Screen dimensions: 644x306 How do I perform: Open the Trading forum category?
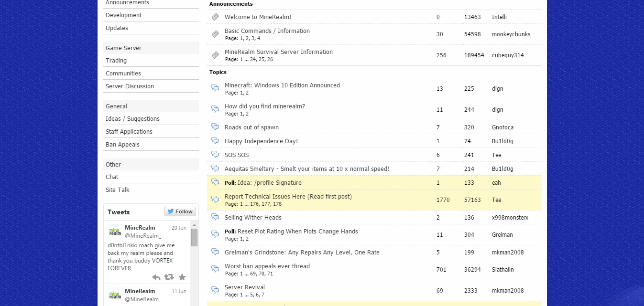(x=116, y=61)
